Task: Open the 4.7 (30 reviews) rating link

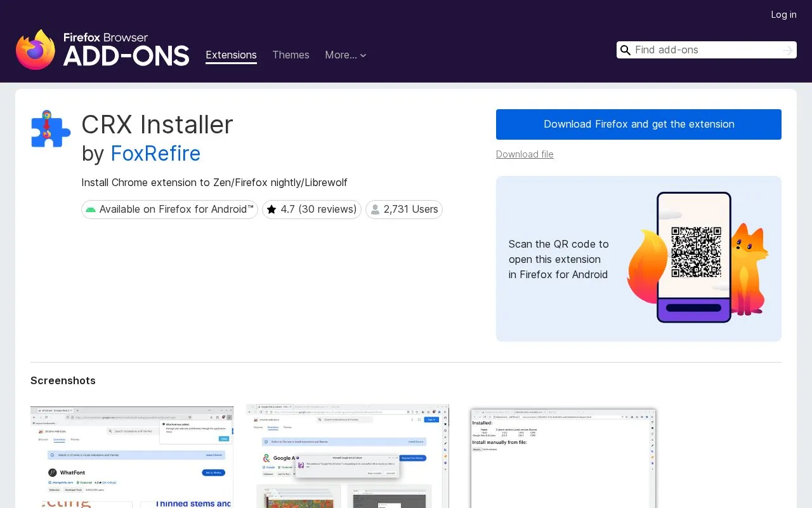Action: pos(311,210)
